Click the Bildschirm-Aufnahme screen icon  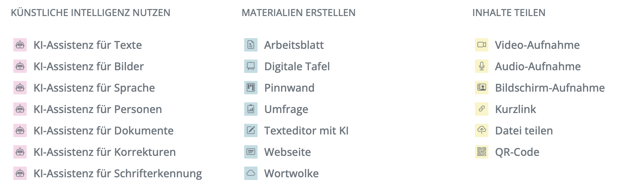(482, 88)
